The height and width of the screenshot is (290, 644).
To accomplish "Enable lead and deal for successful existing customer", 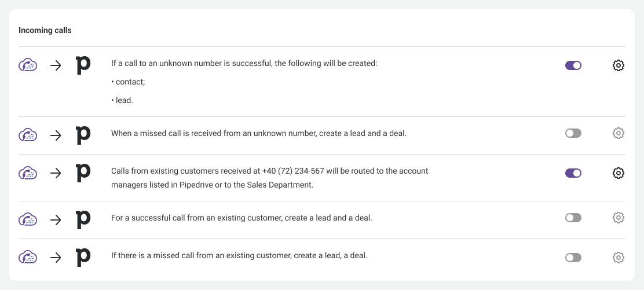I will pyautogui.click(x=573, y=218).
